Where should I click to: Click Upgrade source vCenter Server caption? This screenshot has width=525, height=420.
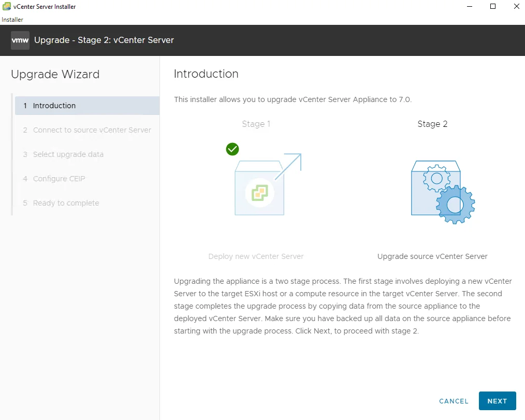pyautogui.click(x=432, y=256)
